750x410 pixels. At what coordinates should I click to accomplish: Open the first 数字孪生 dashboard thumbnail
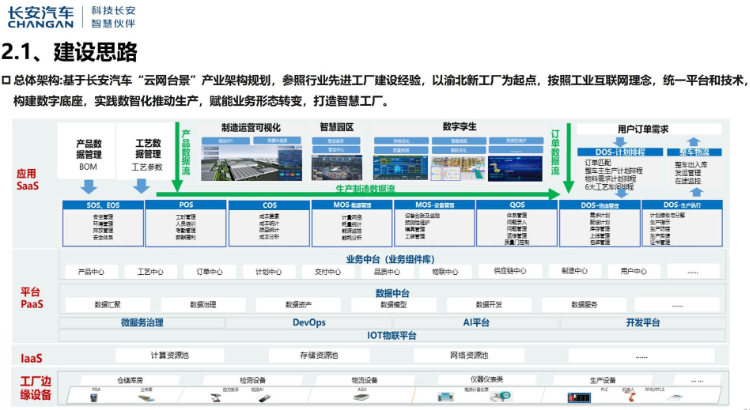[x=400, y=168]
